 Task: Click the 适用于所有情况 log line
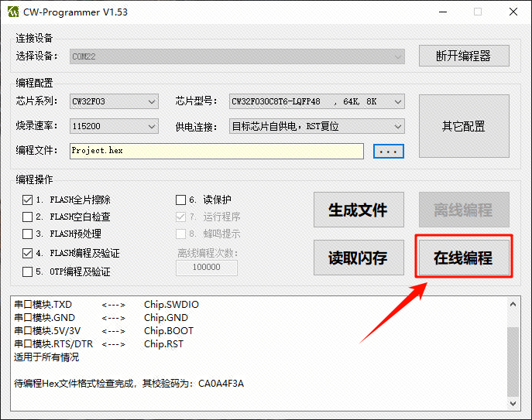pos(46,357)
